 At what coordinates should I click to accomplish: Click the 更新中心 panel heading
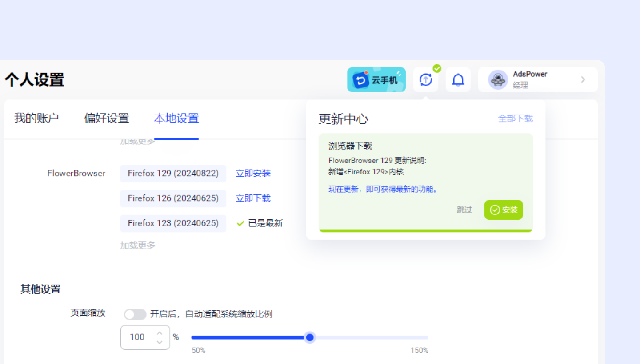(x=344, y=119)
